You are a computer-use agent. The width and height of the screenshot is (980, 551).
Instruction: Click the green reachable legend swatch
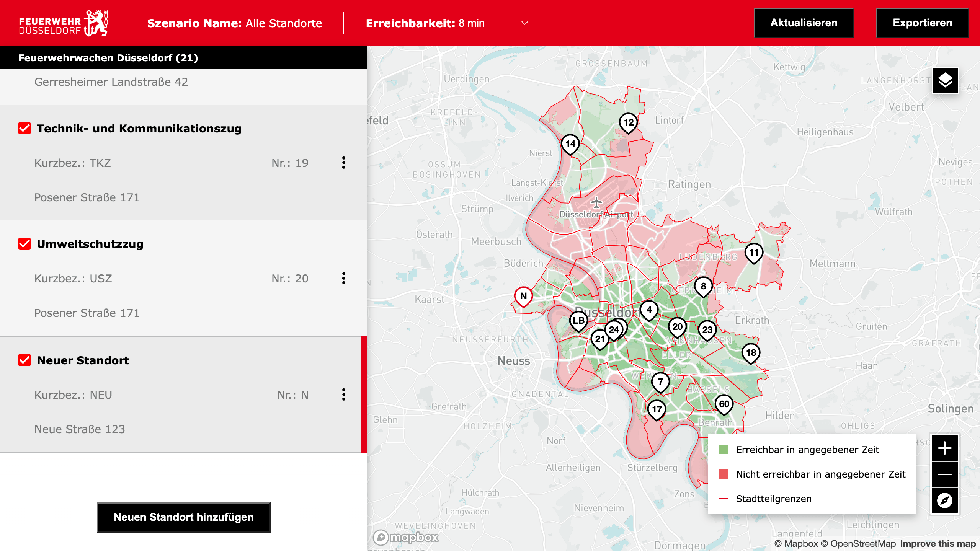pos(724,450)
